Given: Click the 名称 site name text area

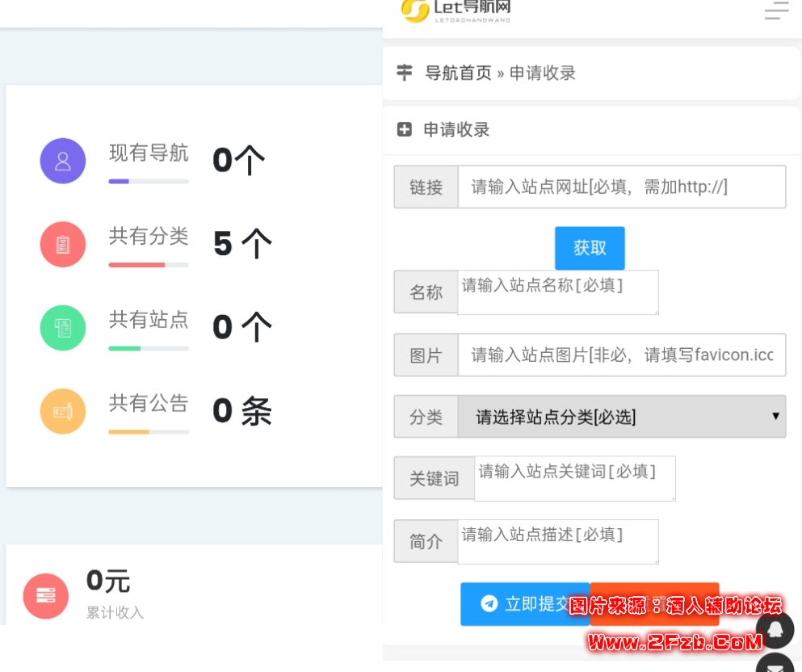Looking at the screenshot, I should [558, 292].
